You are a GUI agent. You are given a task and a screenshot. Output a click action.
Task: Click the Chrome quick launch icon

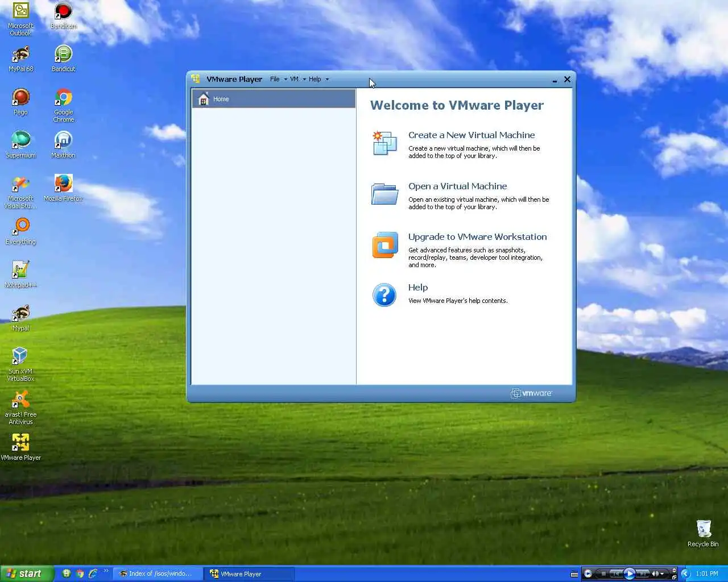click(80, 573)
